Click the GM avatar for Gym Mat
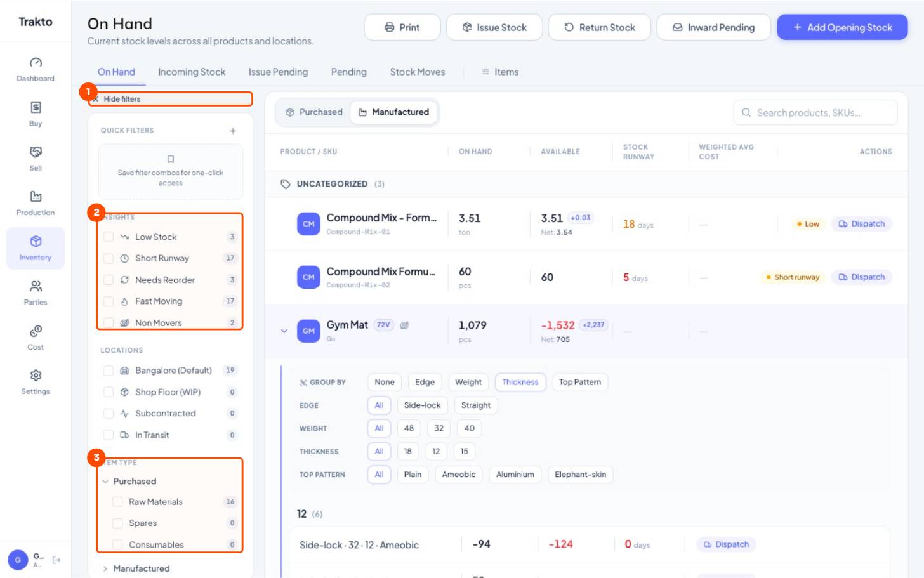The image size is (924, 578). coord(308,331)
